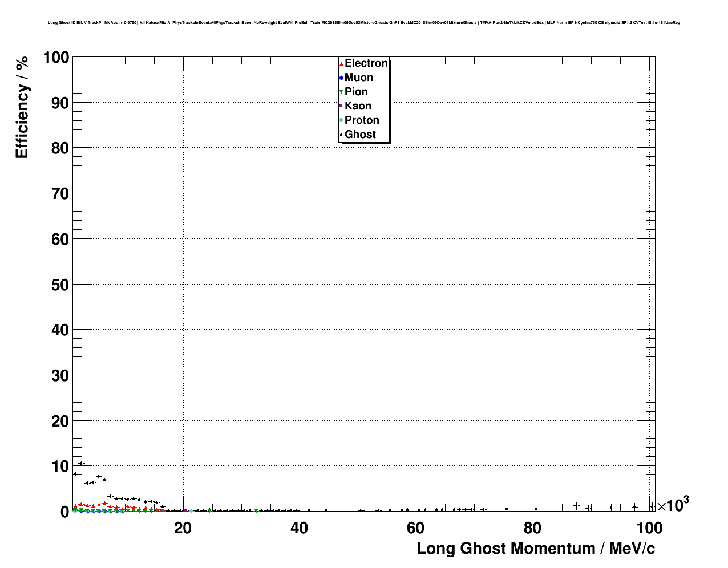This screenshot has height=568, width=728.
Task: Click the '0' tick label at the y-axis origin
Action: click(64, 512)
